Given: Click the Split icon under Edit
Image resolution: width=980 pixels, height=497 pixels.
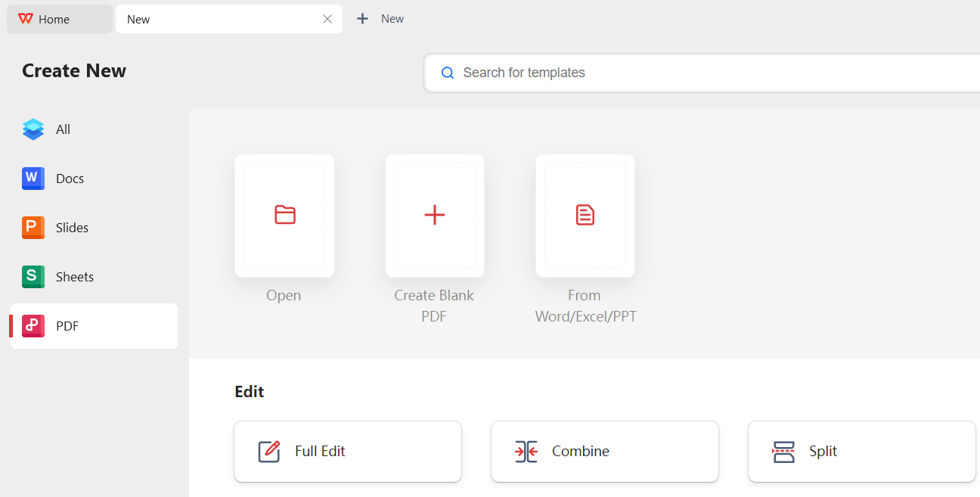Looking at the screenshot, I should [x=783, y=451].
